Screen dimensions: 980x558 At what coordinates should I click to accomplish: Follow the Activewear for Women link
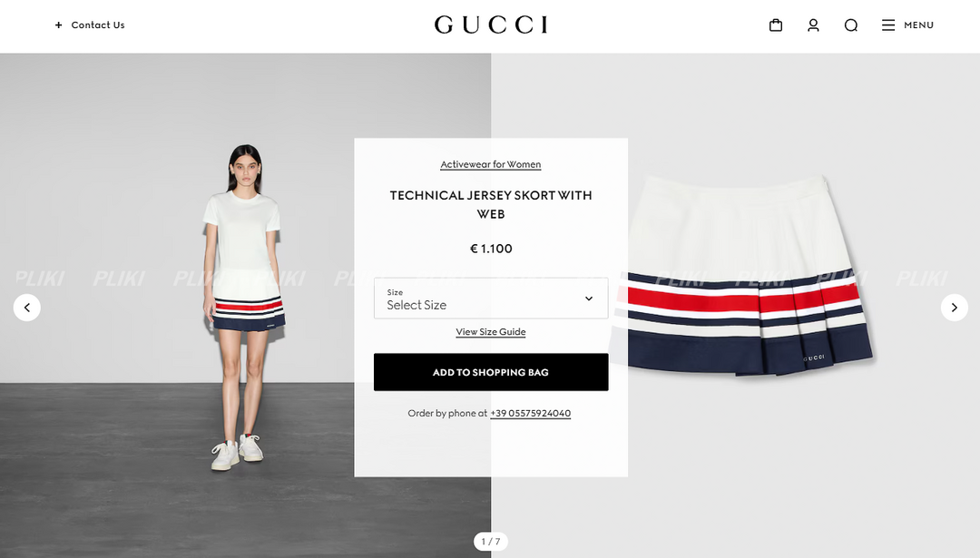tap(491, 164)
